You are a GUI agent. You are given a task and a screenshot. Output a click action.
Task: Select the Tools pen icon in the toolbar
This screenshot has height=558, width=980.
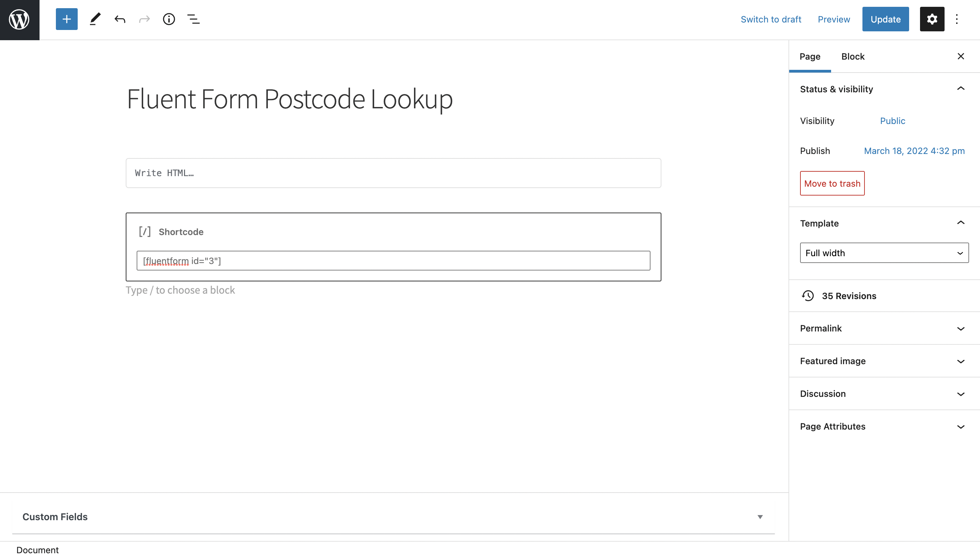coord(95,19)
